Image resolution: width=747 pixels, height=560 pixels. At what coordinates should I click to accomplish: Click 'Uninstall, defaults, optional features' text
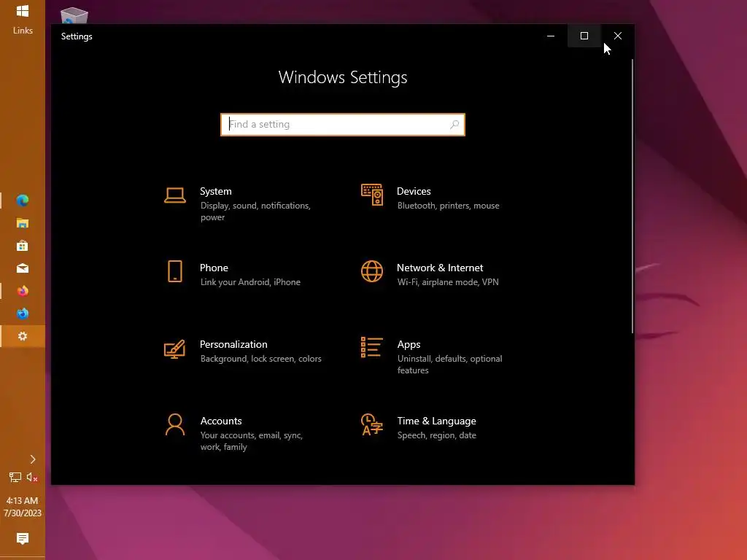click(449, 365)
